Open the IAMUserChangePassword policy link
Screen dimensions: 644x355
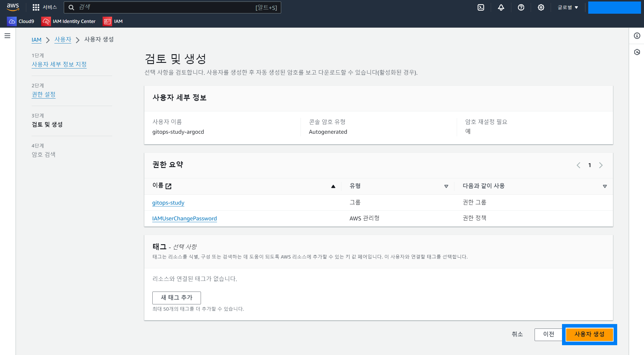[x=184, y=218]
